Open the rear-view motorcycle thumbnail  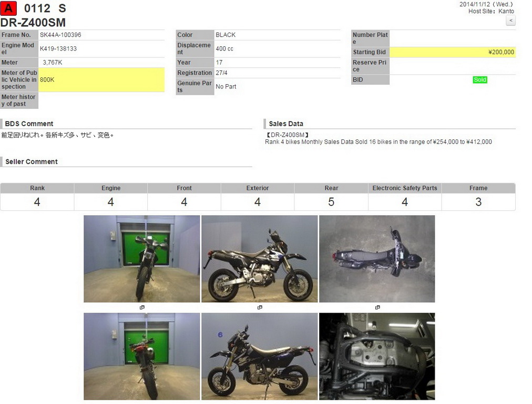tap(142, 356)
